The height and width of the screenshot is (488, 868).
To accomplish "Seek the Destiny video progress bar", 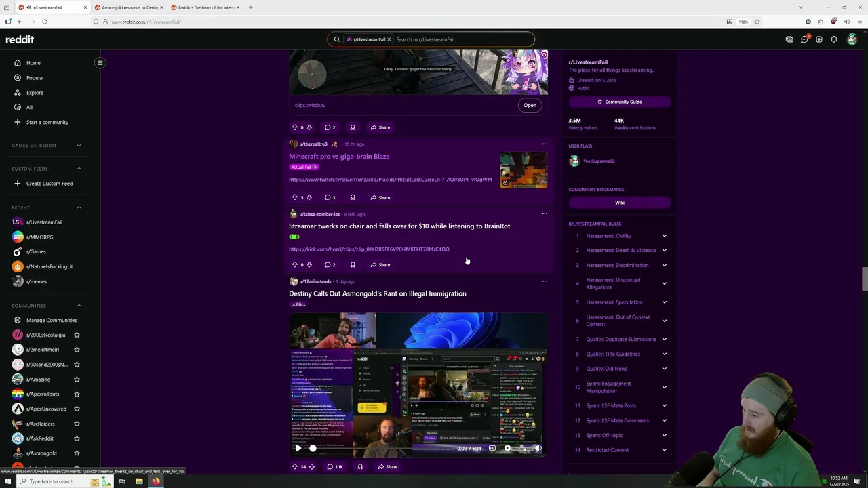I will coord(383,448).
